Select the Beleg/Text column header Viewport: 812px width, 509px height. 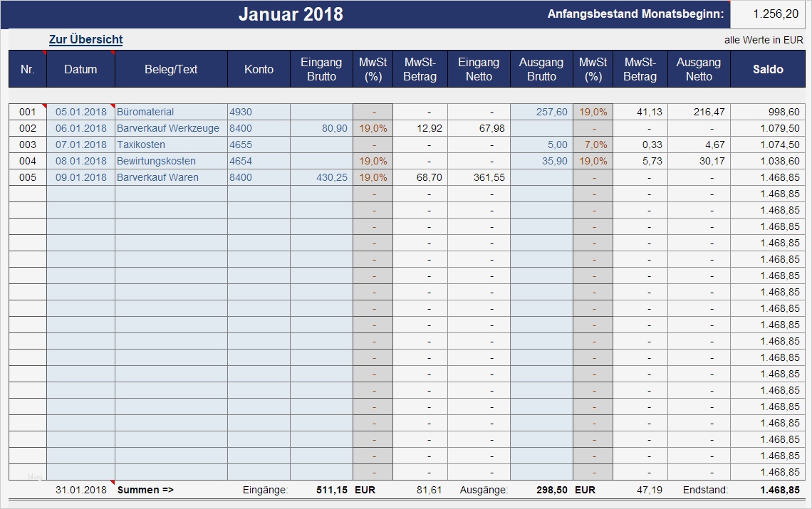pyautogui.click(x=170, y=69)
